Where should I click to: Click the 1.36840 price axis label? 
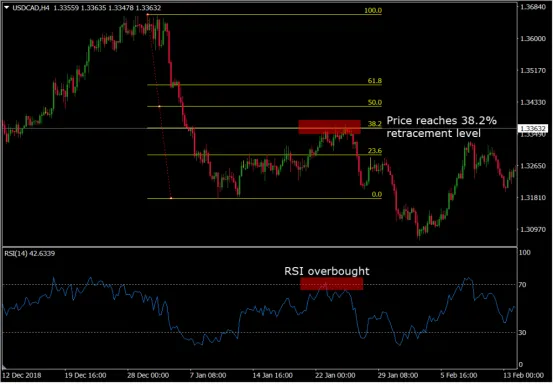coord(533,7)
